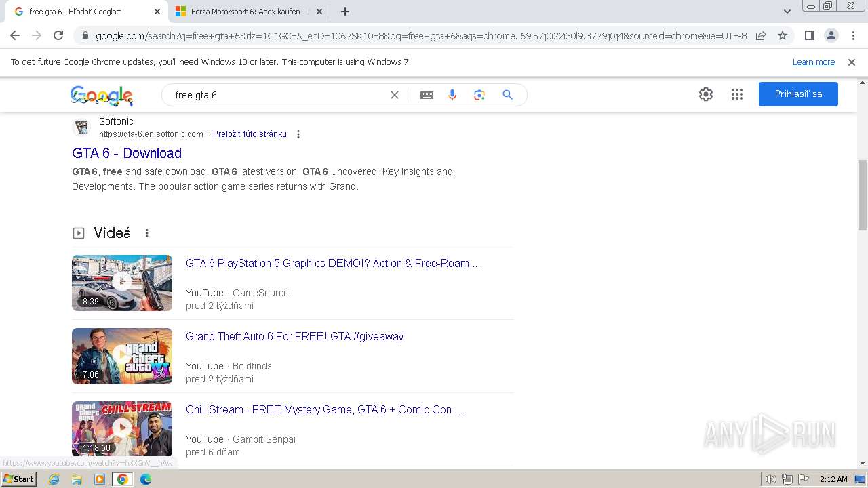
Task: Open the GTA 6 - Download result
Action: (x=127, y=153)
